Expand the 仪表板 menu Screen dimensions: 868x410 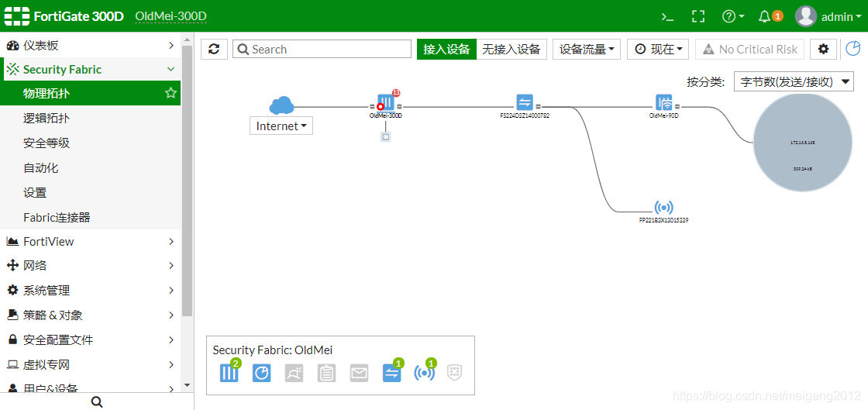tap(90, 46)
